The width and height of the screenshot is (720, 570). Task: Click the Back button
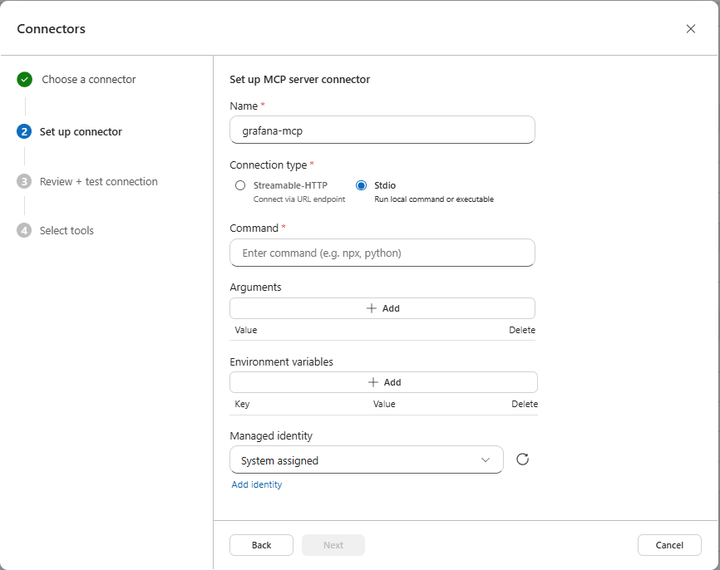pos(261,545)
